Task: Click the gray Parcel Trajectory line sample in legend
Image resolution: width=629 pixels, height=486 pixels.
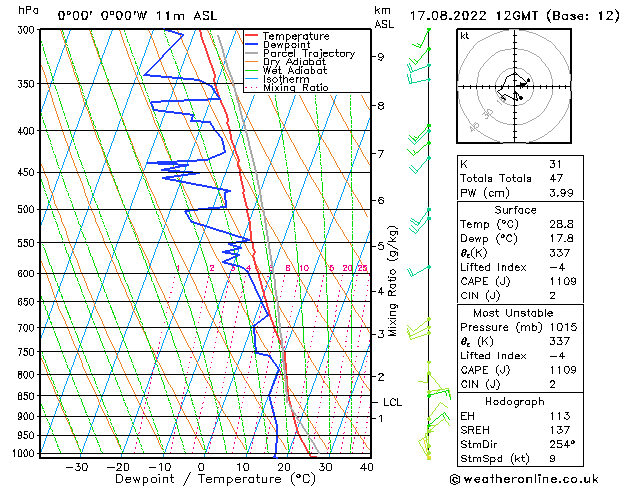Action: 251,53
